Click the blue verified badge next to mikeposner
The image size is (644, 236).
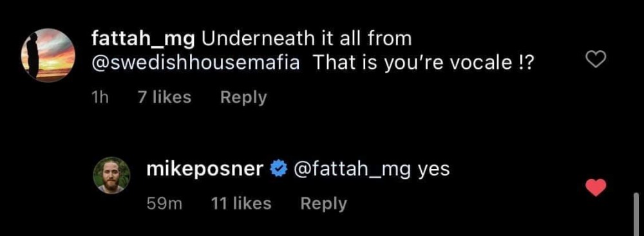click(277, 170)
